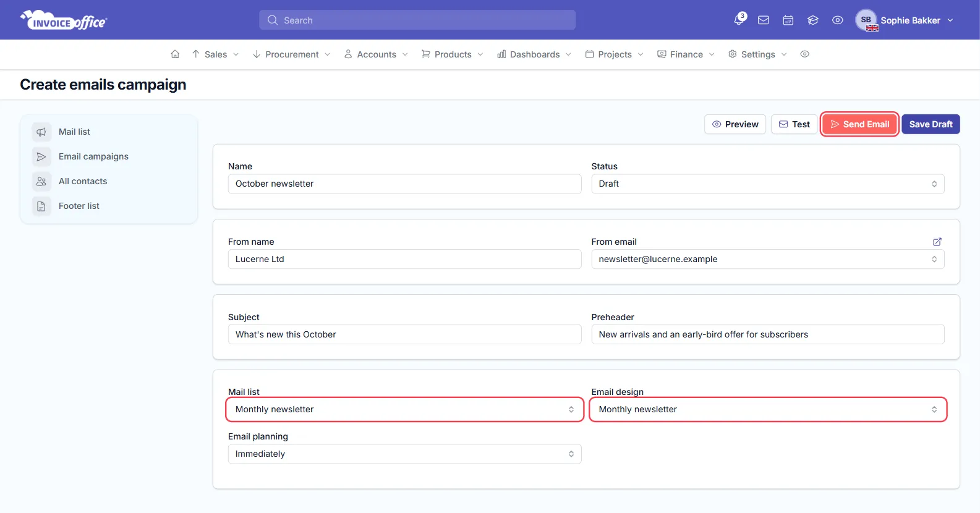Click the Test button
Screen dimensions: 980x513
794,124
